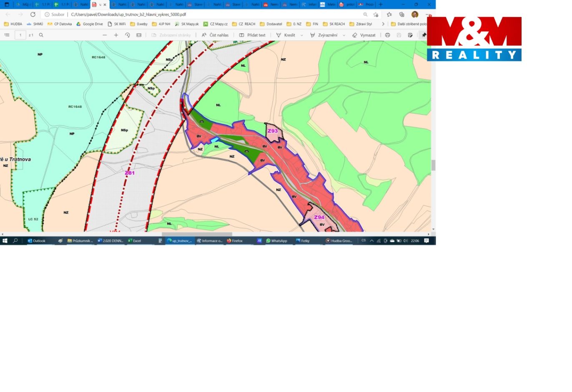Rotate the PDF page
The width and height of the screenshot is (572, 392).
click(x=128, y=35)
